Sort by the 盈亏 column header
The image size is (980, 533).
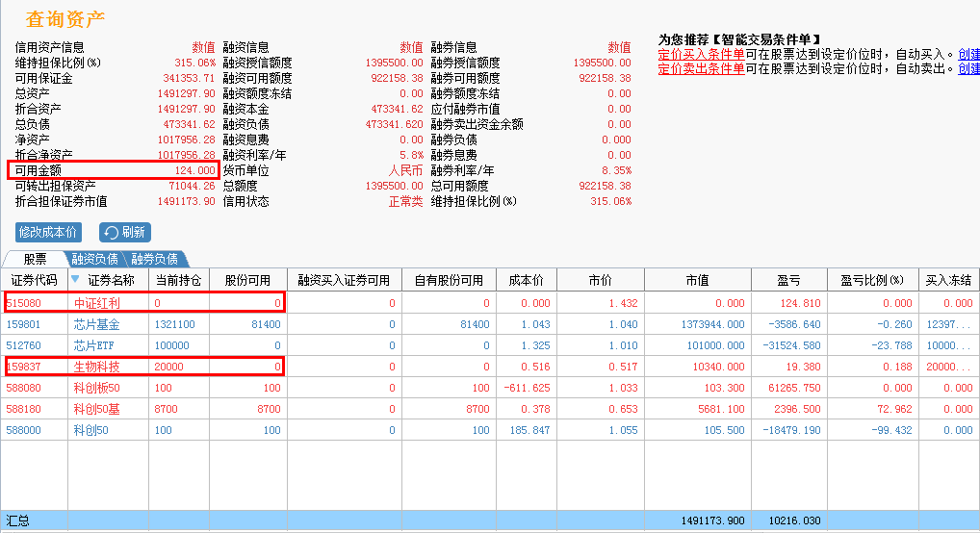[x=788, y=280]
